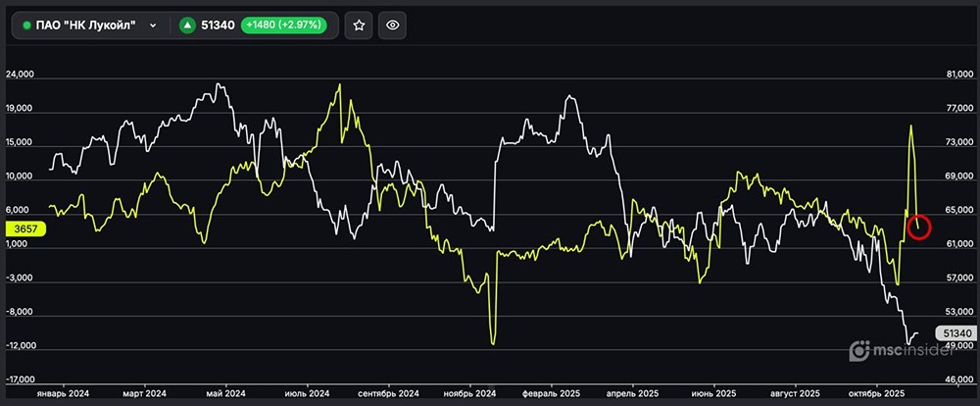Screen dimensions: 980x406
Task: Toggle chart visibility with the eye icon
Action: [x=392, y=25]
